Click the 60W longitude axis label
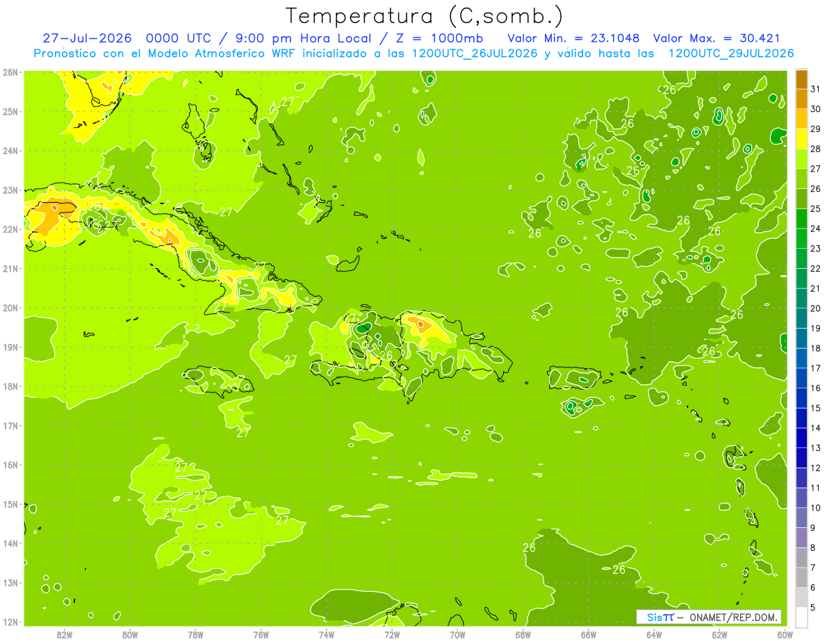The height and width of the screenshot is (644, 834). [x=785, y=634]
